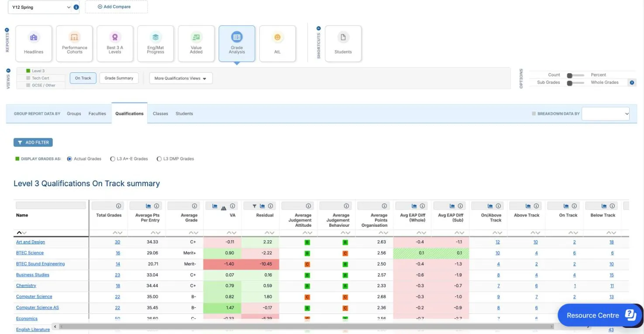Toggle the Count / Percent slider
This screenshot has height=334, width=644.
pos(575,75)
